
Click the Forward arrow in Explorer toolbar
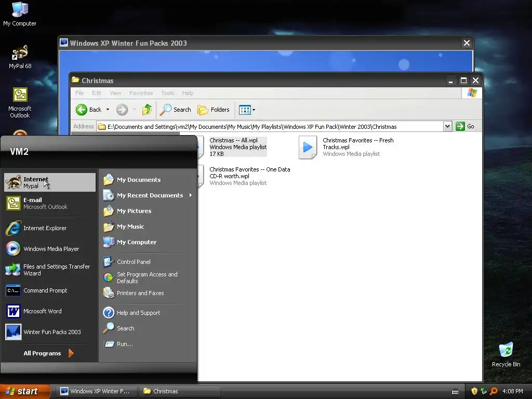(122, 110)
